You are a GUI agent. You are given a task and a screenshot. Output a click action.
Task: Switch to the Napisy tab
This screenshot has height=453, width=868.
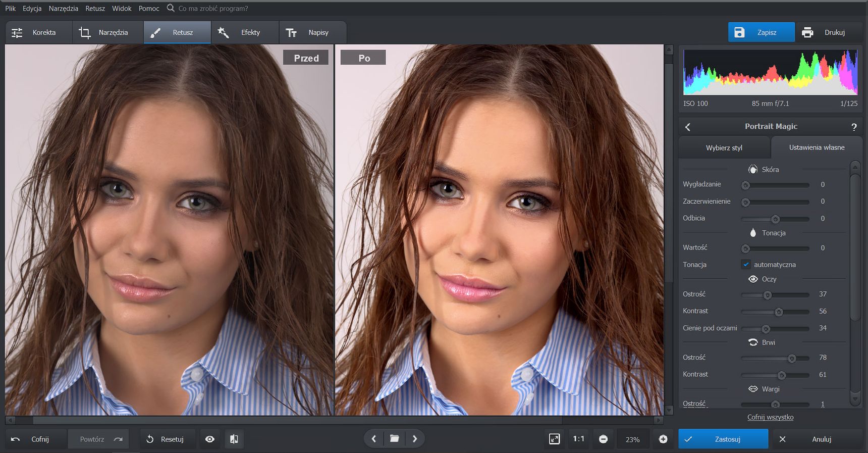tap(312, 32)
